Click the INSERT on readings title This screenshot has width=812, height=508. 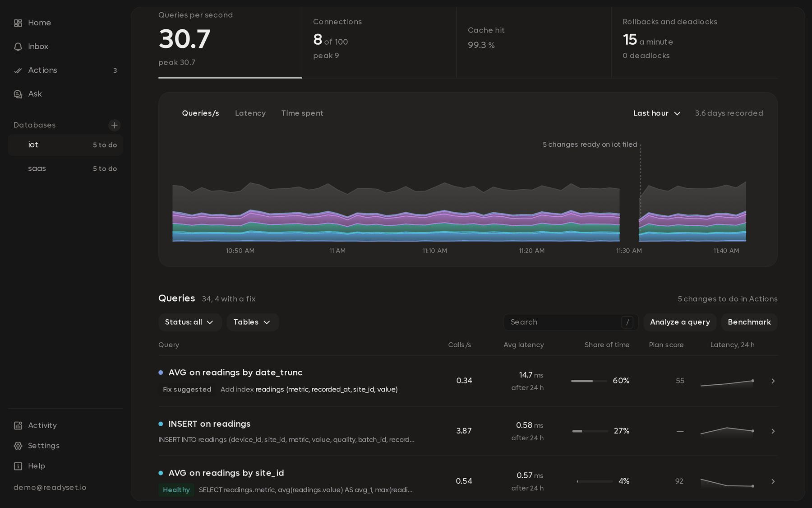point(209,424)
